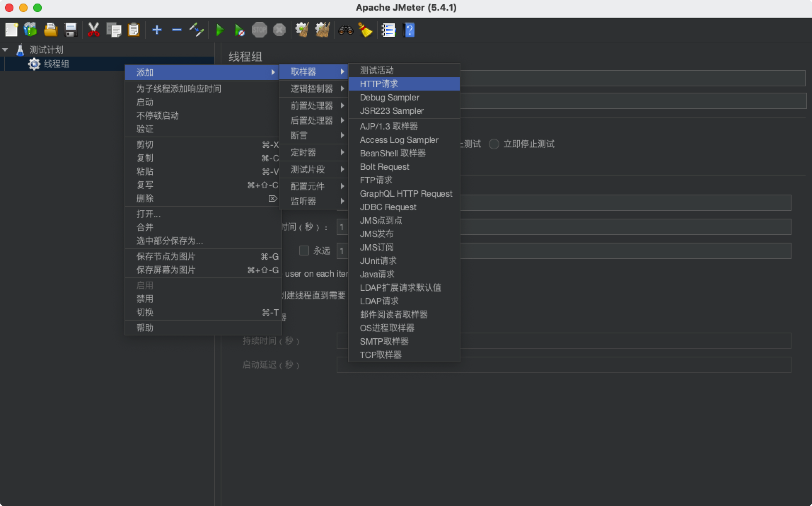Click the loop count field beside 永远
Image resolution: width=812 pixels, height=506 pixels.
click(x=564, y=251)
